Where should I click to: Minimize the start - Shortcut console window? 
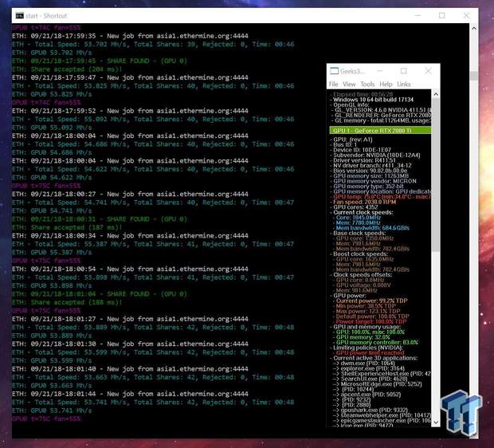click(403, 15)
